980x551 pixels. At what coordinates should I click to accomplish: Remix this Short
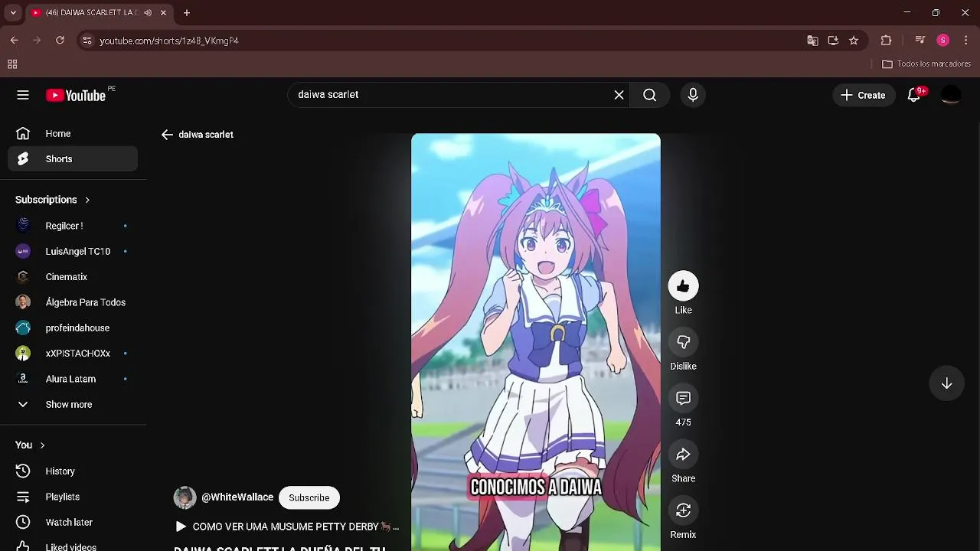(x=683, y=510)
